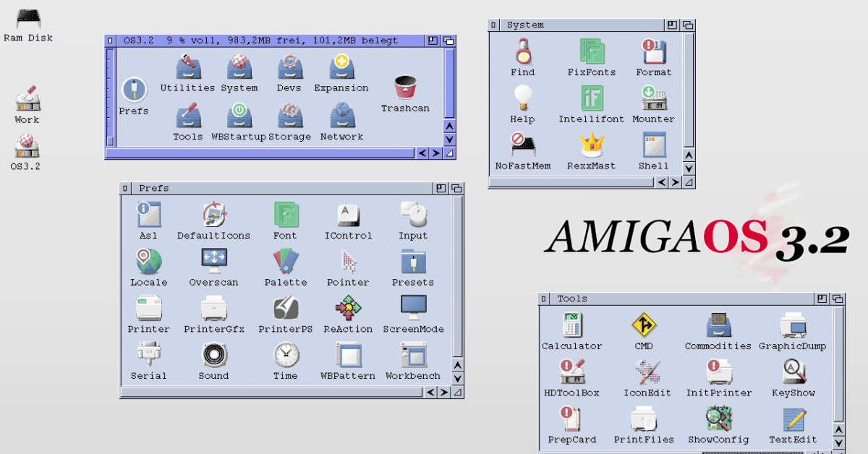The height and width of the screenshot is (454, 868).
Task: Open the Help lightbulb icon
Action: pos(522,98)
